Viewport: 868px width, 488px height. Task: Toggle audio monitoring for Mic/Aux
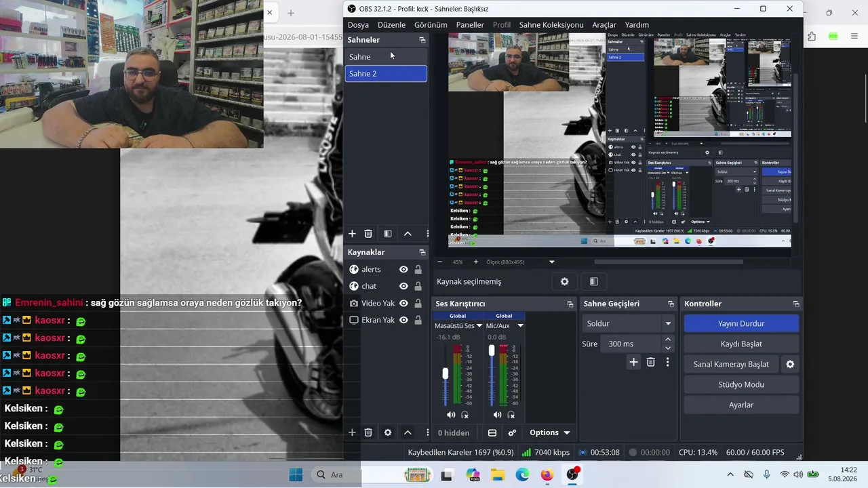click(511, 415)
